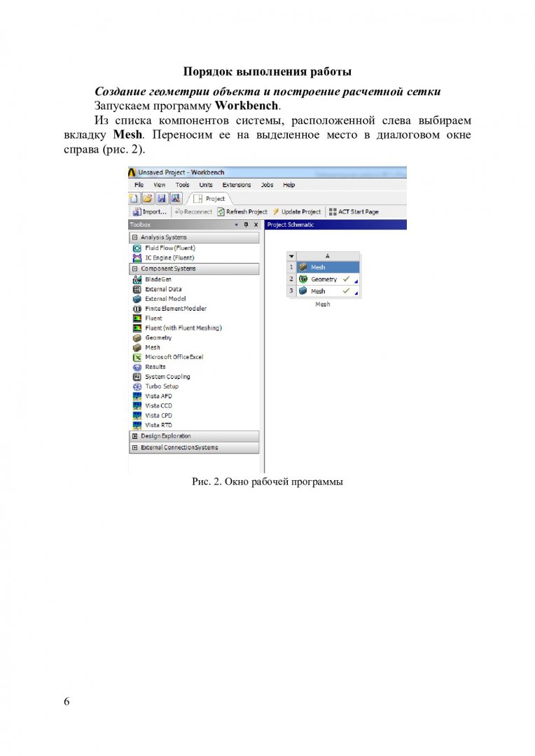Click the New project toolbar icon
This screenshot has height=756, width=535.
[x=134, y=199]
